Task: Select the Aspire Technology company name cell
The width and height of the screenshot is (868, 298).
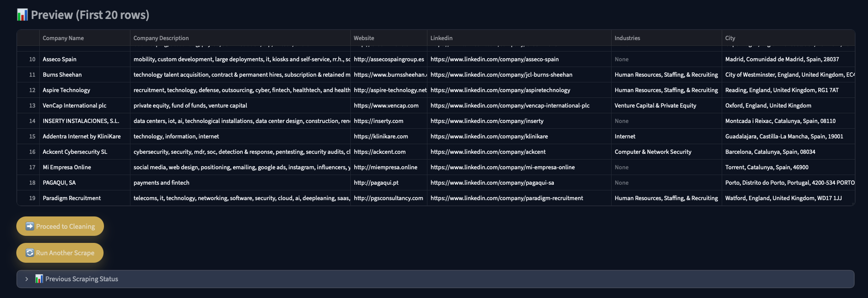Action: click(x=85, y=90)
